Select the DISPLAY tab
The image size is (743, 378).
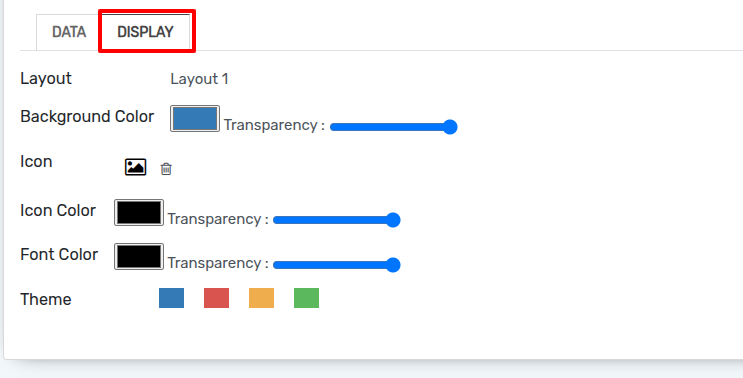coord(145,32)
